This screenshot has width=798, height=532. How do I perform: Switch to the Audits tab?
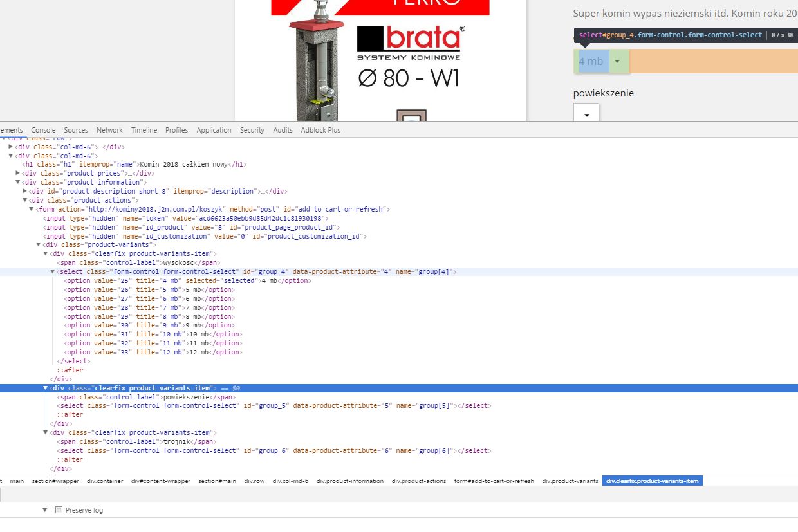[x=283, y=130]
